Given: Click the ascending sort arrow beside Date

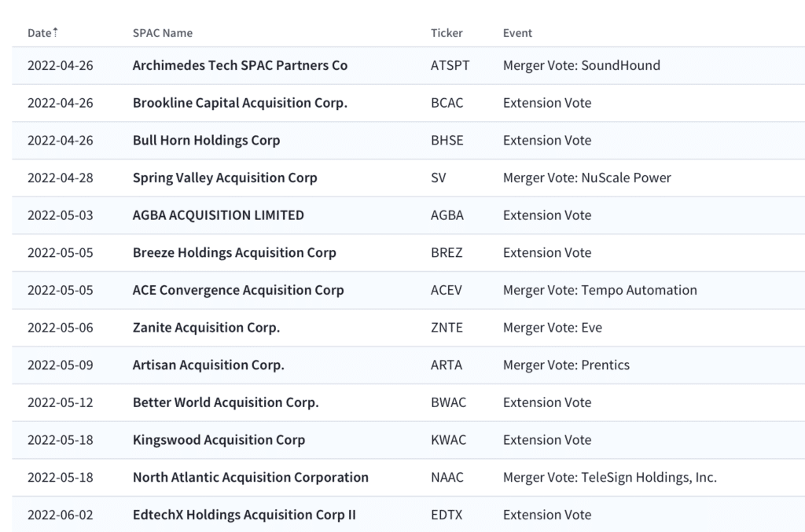Looking at the screenshot, I should (x=56, y=31).
